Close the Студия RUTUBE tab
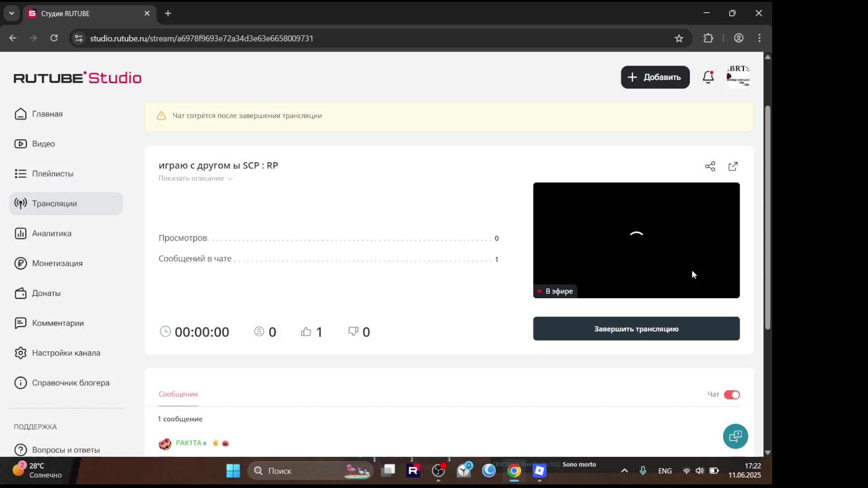This screenshot has width=868, height=488. (x=147, y=14)
